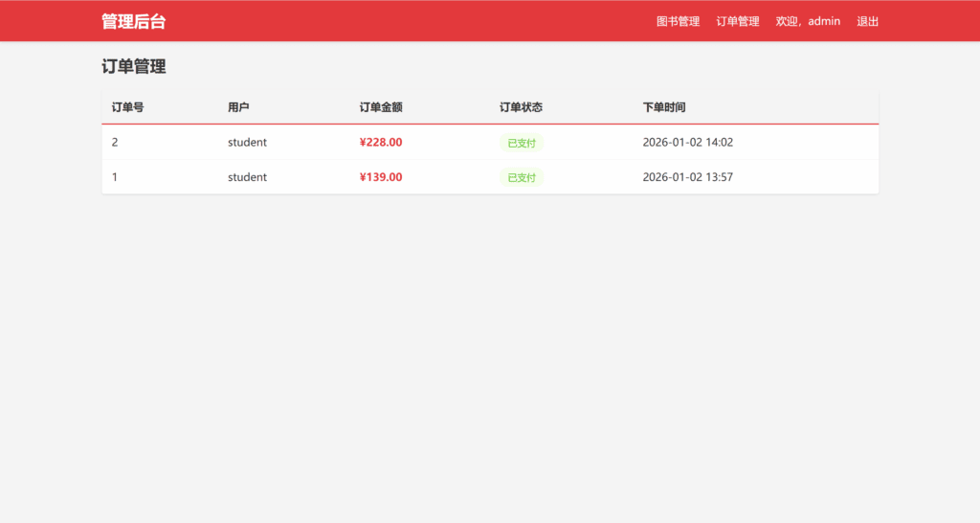This screenshot has width=980, height=523.
Task: Click the timestamp 2026-01-02 13:57
Action: (x=687, y=177)
